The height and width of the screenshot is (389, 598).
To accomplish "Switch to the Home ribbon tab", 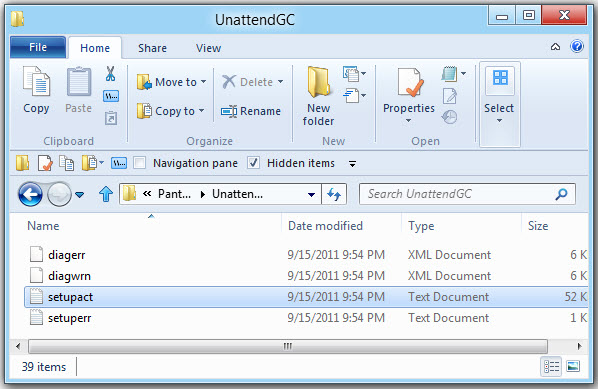I will tap(95, 48).
